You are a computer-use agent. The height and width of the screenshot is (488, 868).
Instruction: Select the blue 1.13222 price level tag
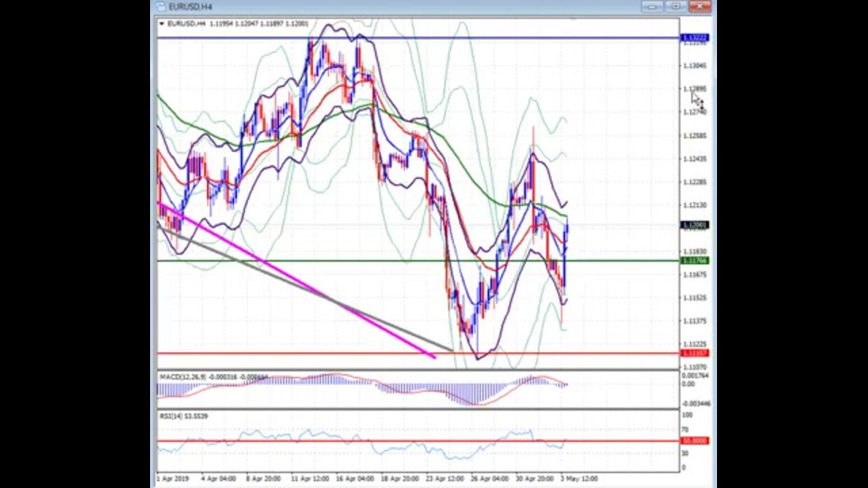(694, 38)
